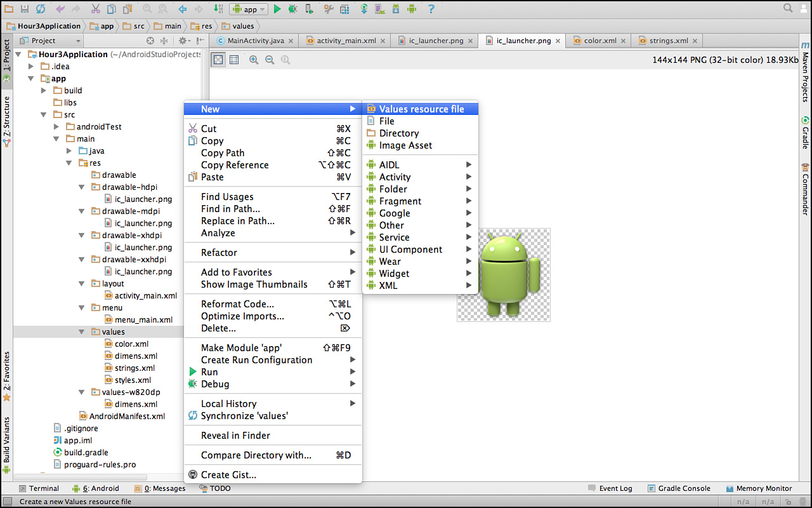Click the Undo arrow icon
The width and height of the screenshot is (812, 508).
60,9
